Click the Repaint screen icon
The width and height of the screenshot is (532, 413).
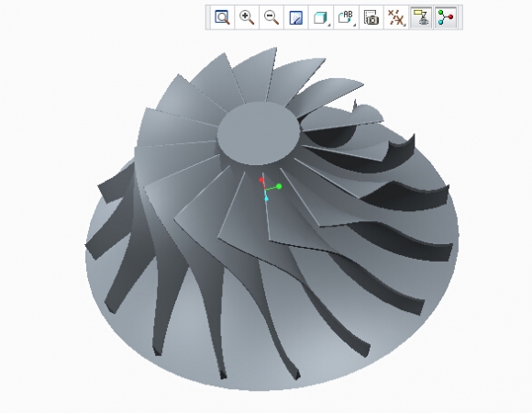(296, 17)
